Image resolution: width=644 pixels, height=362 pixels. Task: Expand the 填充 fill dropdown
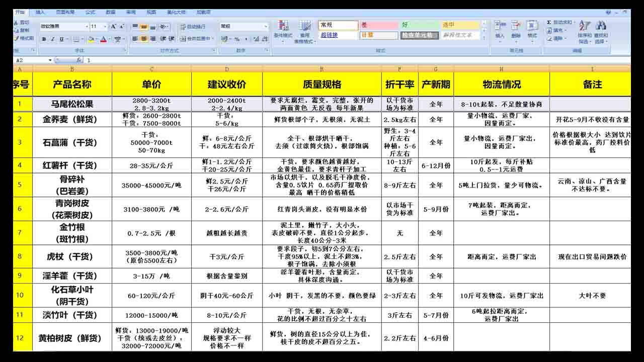566,30
